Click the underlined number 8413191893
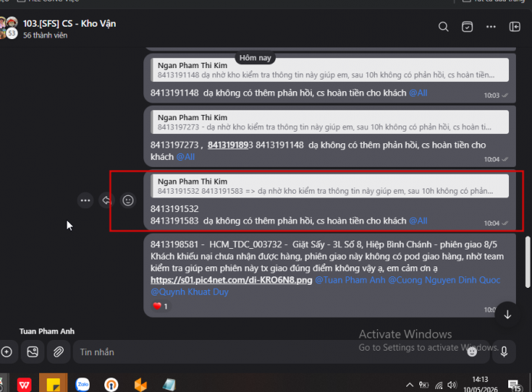Viewport: 532px width, 392px height. [231, 145]
